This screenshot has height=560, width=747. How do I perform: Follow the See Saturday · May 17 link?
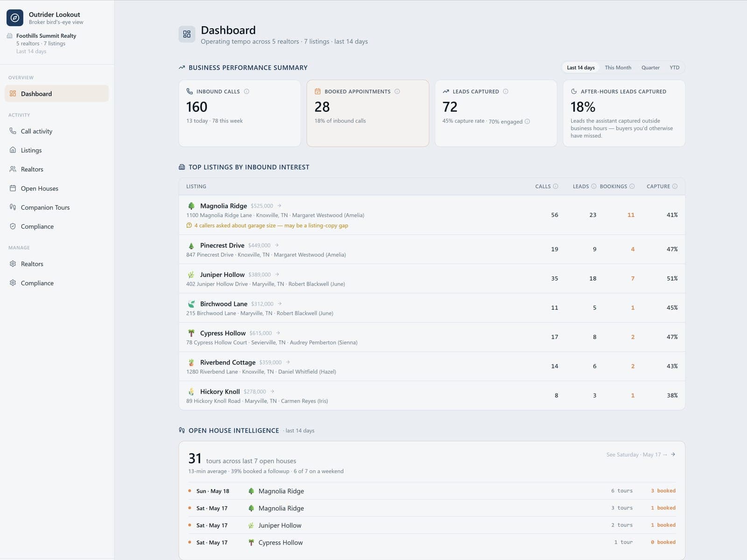pos(641,455)
